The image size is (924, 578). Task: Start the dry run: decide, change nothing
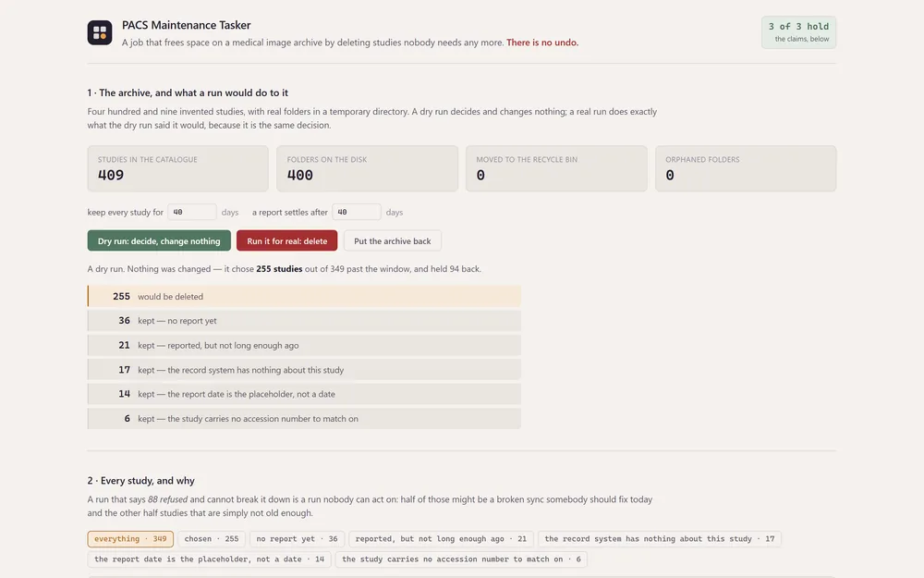(159, 240)
